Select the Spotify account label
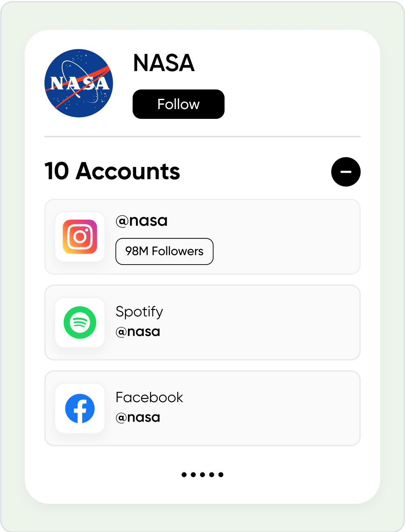Image resolution: width=405 pixels, height=532 pixels. click(139, 312)
